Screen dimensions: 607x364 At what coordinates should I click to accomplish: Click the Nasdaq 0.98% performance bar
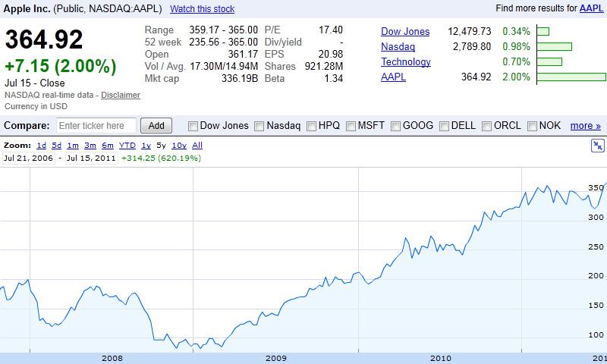coord(555,46)
